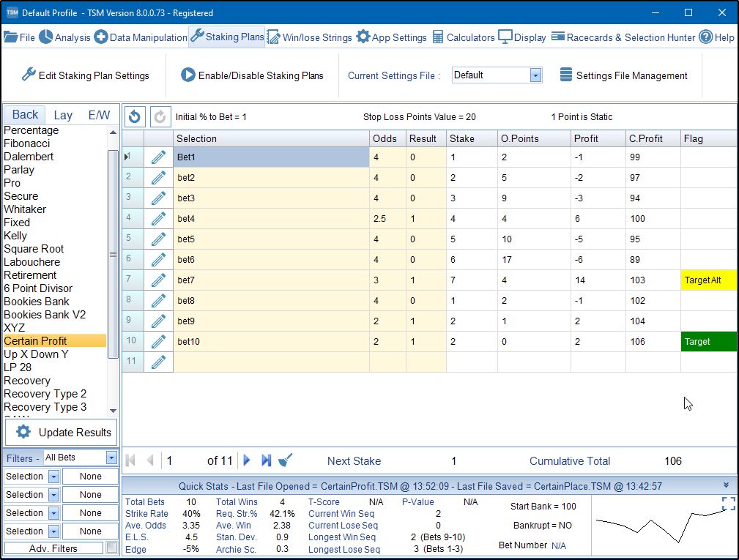Collapse the Quick Stats panel chevron

726,485
